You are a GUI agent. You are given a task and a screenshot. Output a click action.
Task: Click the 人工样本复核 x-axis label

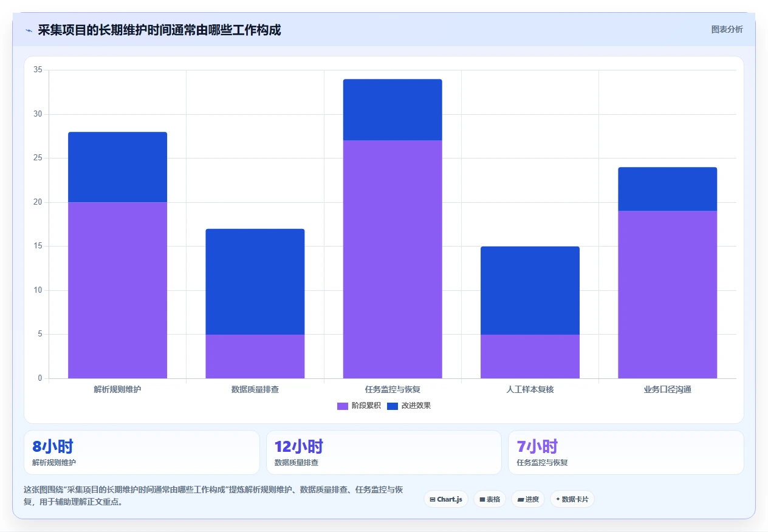coord(530,389)
